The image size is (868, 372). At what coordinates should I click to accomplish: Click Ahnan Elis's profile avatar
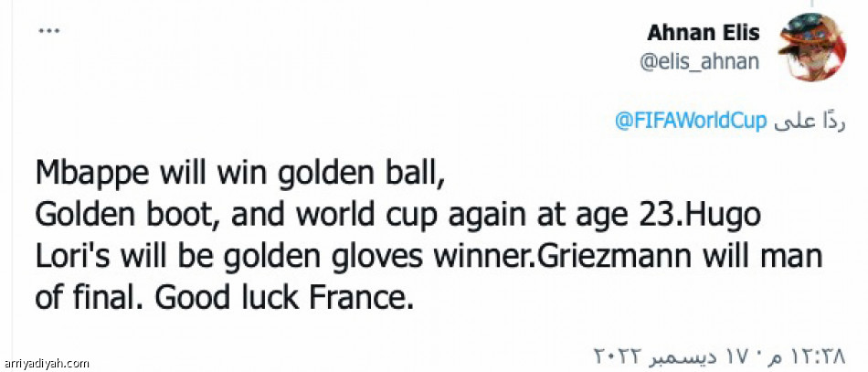click(x=811, y=49)
